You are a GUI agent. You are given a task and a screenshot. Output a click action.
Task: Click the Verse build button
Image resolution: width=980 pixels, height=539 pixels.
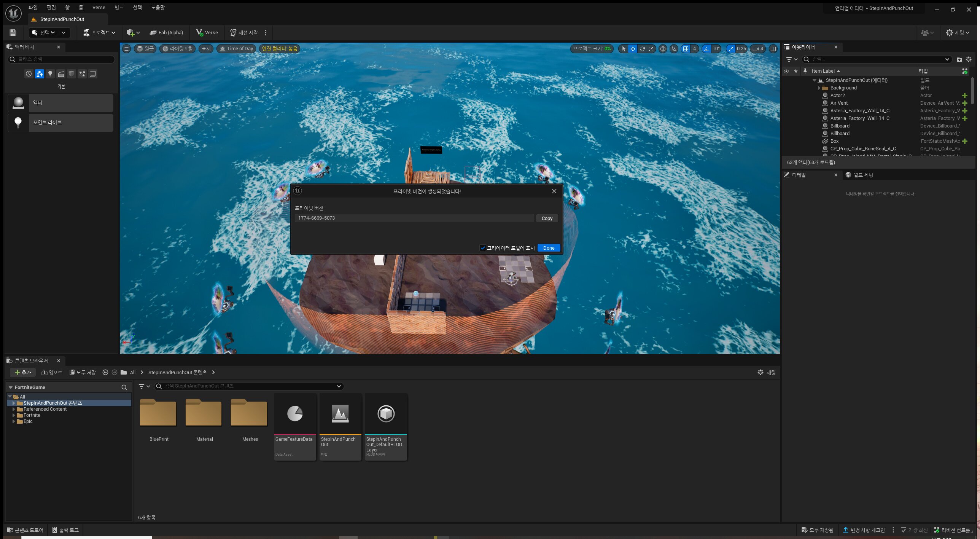pos(207,33)
